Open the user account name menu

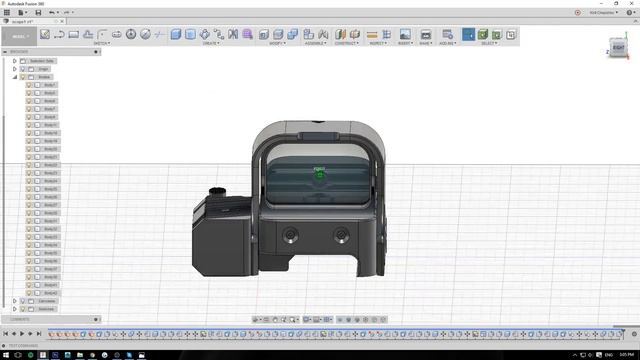tap(604, 13)
